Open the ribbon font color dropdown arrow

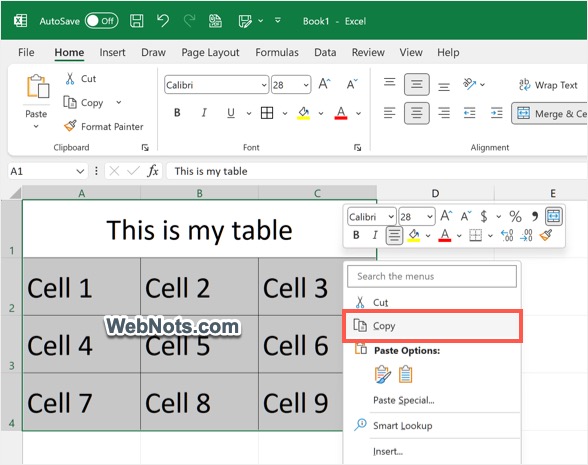[x=358, y=113]
